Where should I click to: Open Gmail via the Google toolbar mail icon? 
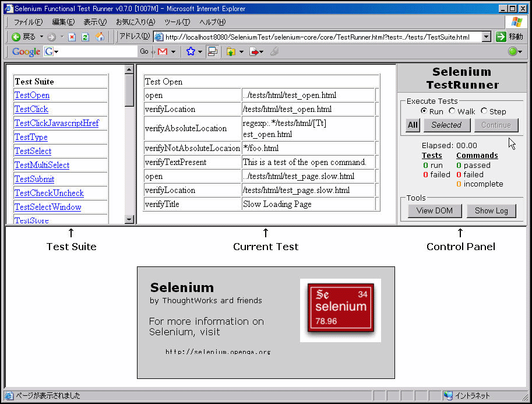click(162, 51)
